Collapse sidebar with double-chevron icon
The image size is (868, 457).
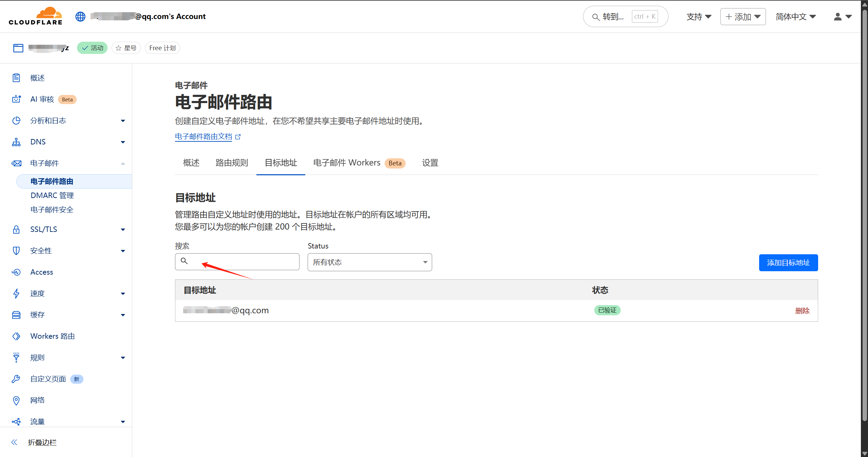(x=14, y=442)
